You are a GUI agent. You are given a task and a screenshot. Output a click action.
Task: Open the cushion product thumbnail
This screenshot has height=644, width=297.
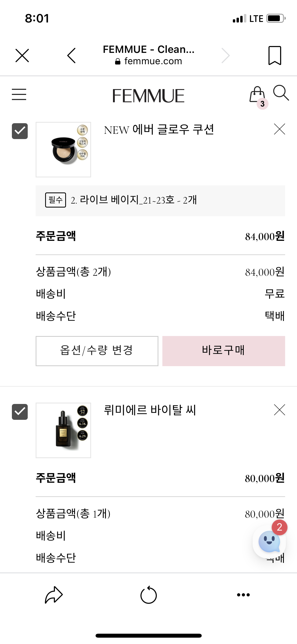coord(63,149)
